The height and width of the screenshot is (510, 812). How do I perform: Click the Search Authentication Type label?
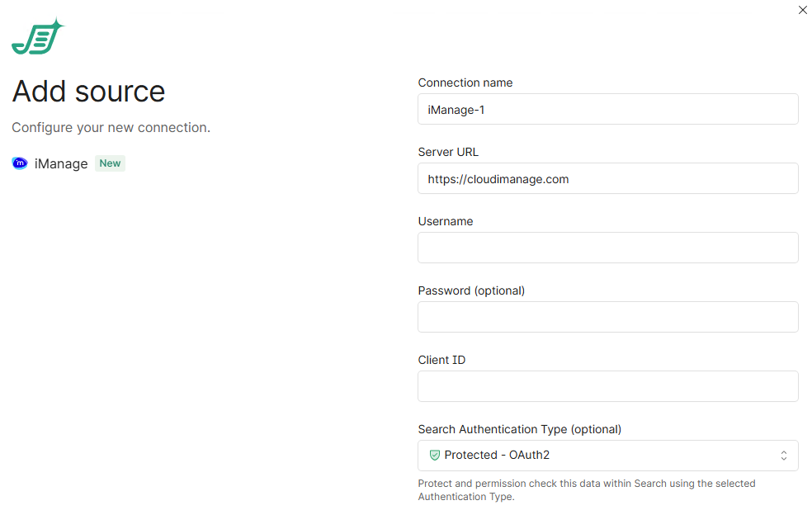tap(519, 429)
